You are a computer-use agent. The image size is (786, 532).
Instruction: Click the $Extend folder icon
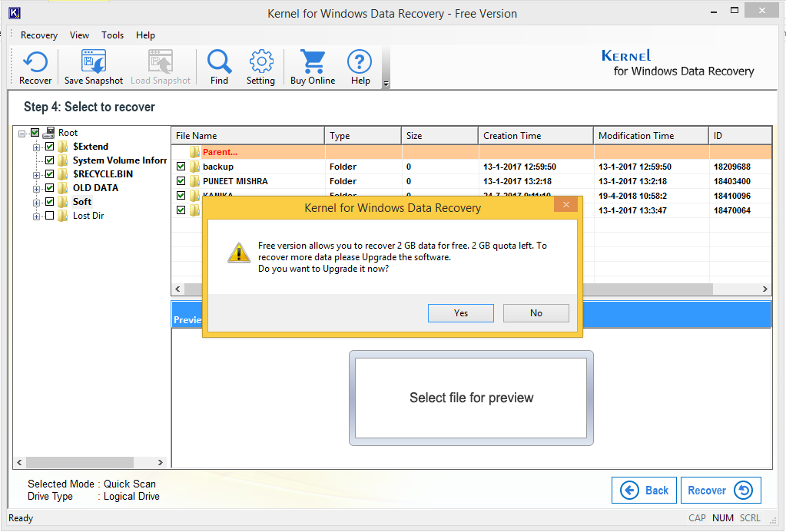coord(63,147)
